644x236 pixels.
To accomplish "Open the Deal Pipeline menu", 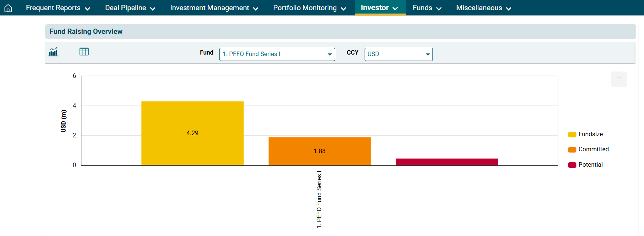I will [x=130, y=8].
